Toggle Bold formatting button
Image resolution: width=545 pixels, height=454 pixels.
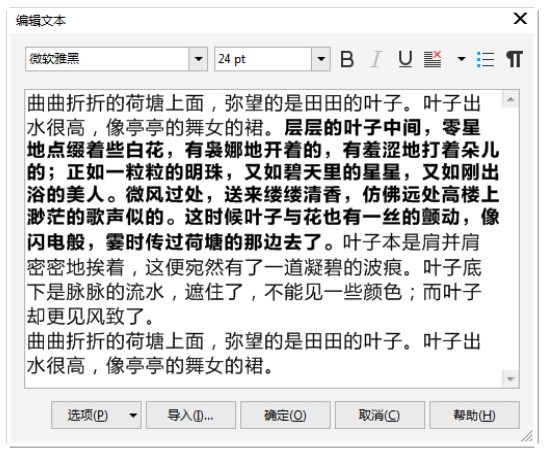pos(347,59)
